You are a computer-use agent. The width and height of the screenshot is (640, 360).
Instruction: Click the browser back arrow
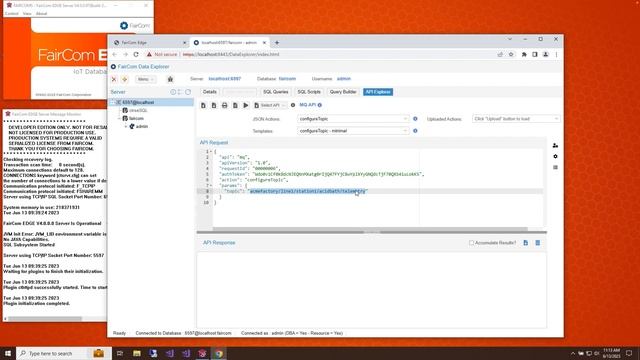(x=115, y=54)
